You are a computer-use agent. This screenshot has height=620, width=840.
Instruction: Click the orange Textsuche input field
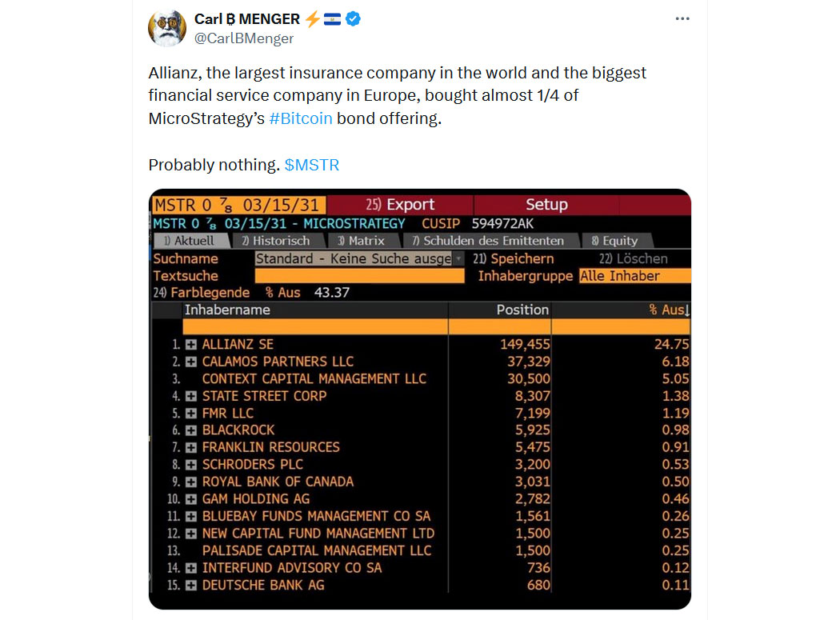pos(359,276)
